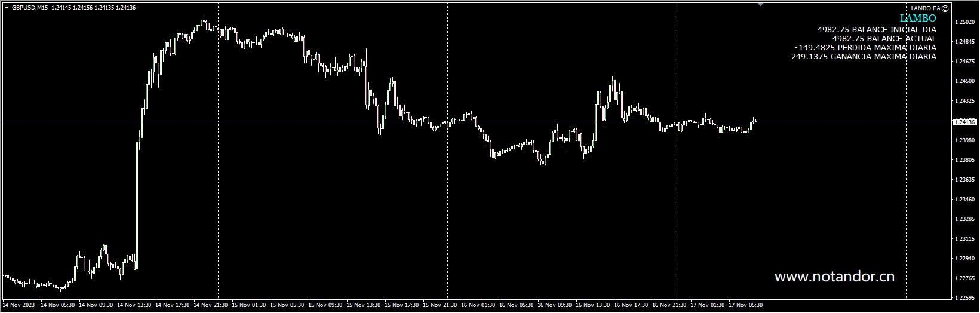Click time axis label '15 Nov 09:30'
Screen dimensions: 980x313
point(325,305)
